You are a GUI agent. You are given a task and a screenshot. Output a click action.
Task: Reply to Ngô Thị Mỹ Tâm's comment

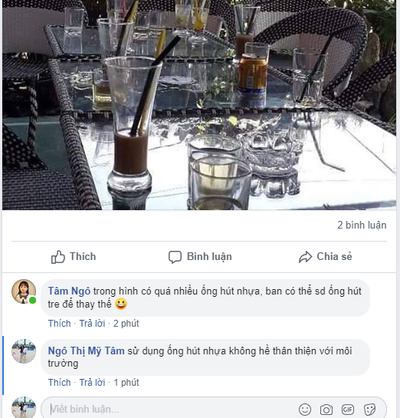tap(92, 382)
